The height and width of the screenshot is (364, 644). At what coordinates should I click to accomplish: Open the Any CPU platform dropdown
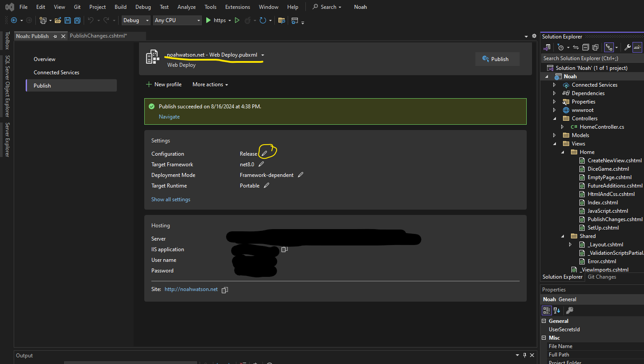177,20
